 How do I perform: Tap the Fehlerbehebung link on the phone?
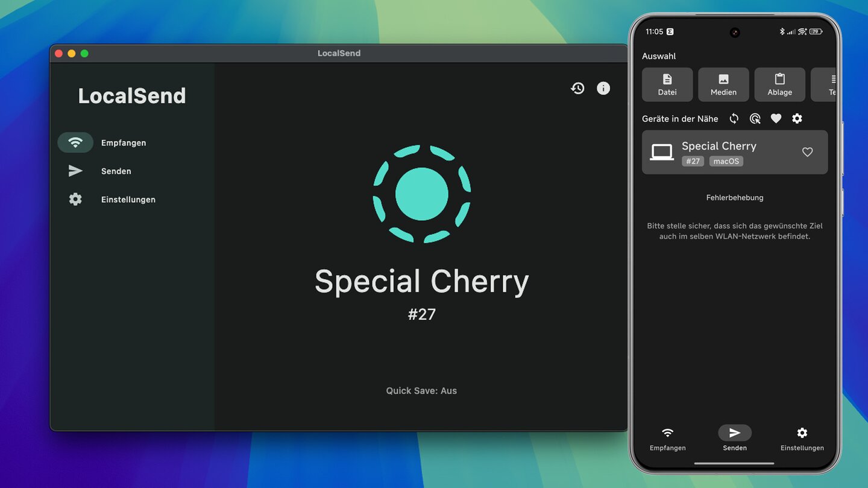[735, 198]
